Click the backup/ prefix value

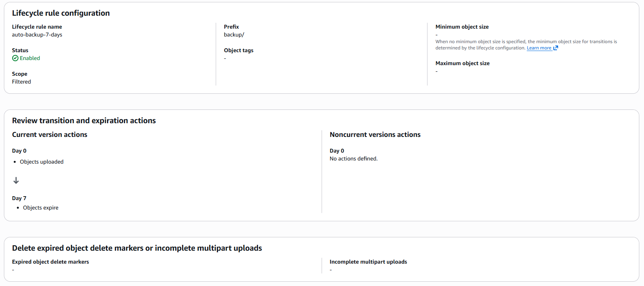(x=234, y=35)
